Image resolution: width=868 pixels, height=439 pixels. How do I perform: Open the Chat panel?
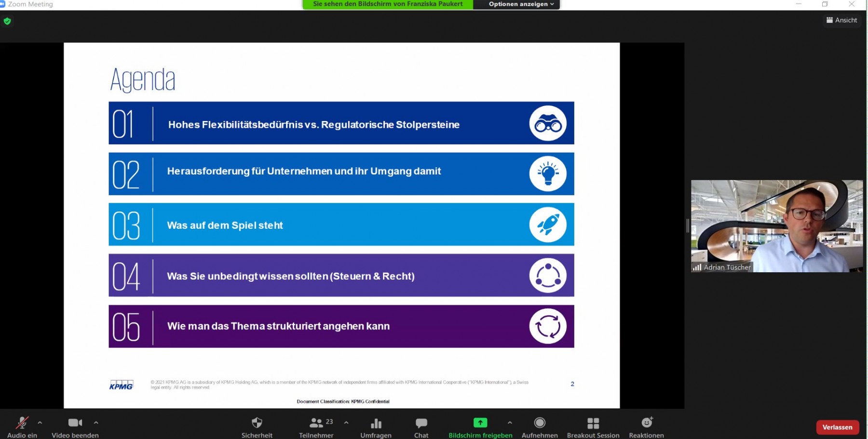pyautogui.click(x=421, y=424)
